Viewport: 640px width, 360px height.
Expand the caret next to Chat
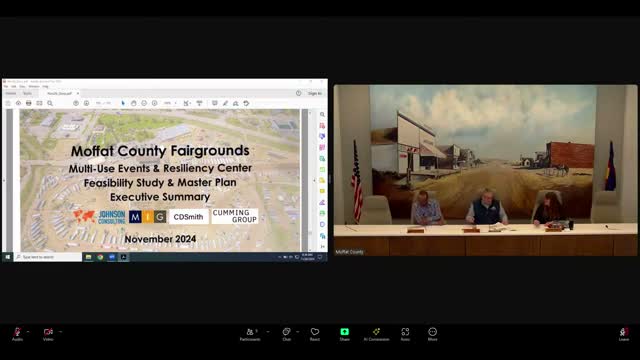click(x=298, y=332)
